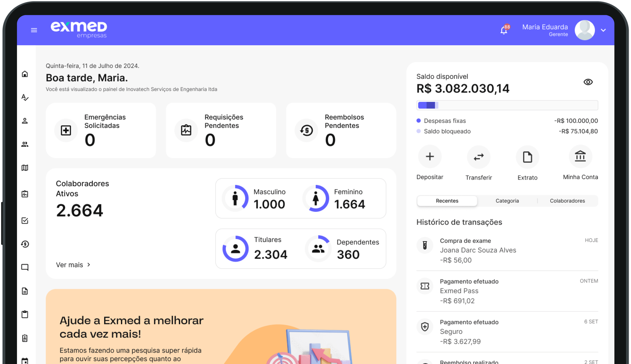The image size is (631, 364).
Task: Open the checklist sidebar icon
Action: click(25, 221)
